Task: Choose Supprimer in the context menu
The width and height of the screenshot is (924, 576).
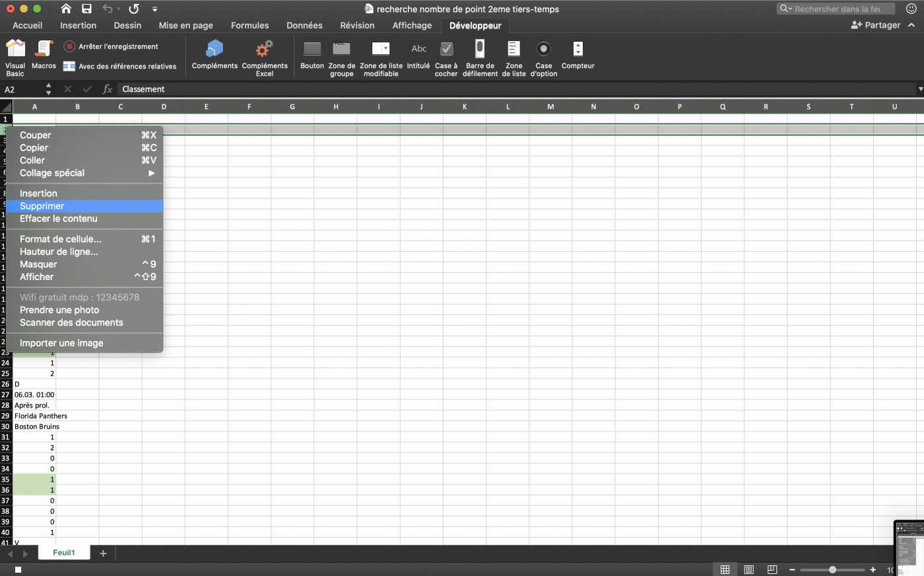Action: pyautogui.click(x=42, y=206)
